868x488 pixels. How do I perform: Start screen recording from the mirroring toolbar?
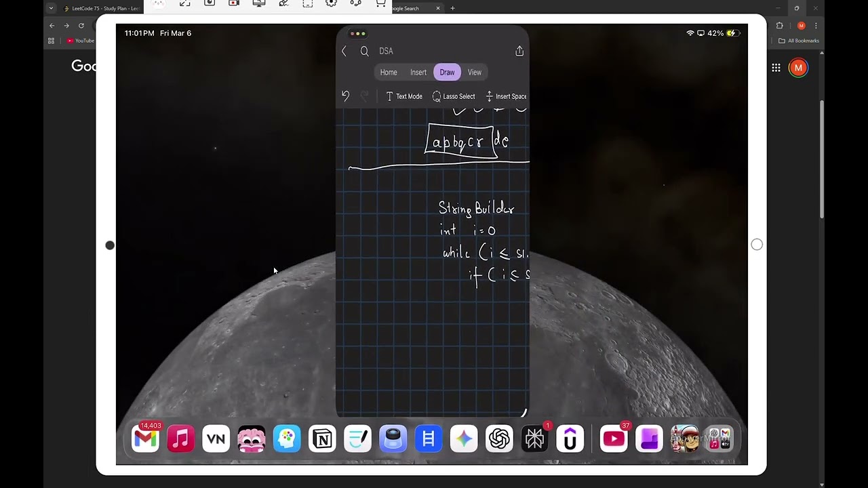point(234,3)
